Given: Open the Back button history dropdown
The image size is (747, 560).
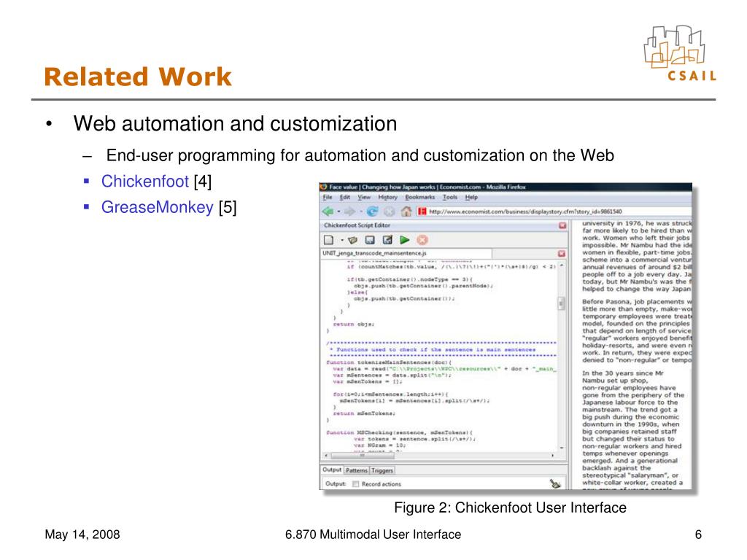Looking at the screenshot, I should click(x=338, y=212).
